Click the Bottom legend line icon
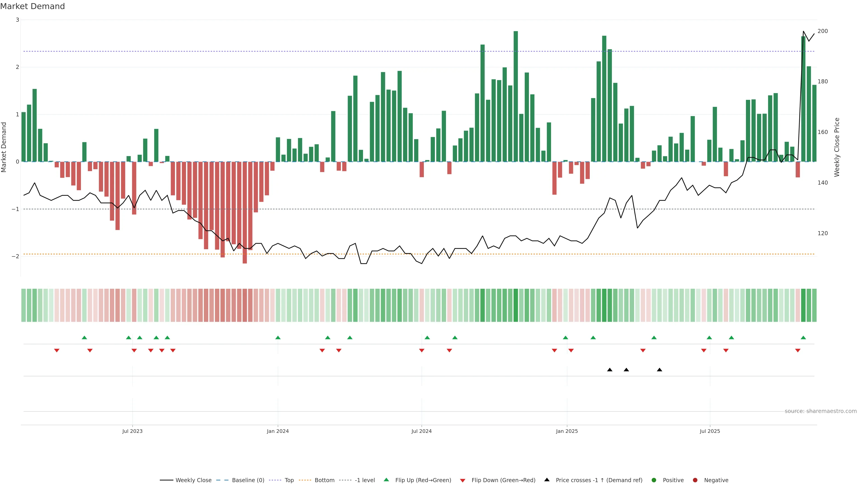Screen dimensions: 868x488 [305, 480]
